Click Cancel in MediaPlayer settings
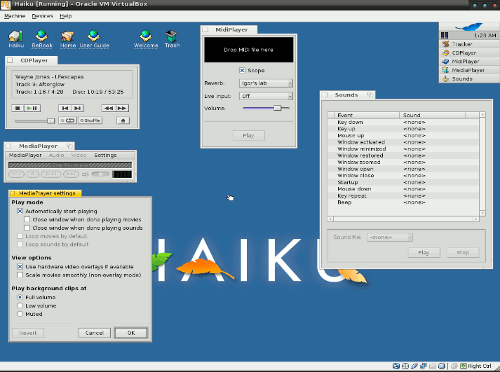500x372 pixels. (x=94, y=333)
